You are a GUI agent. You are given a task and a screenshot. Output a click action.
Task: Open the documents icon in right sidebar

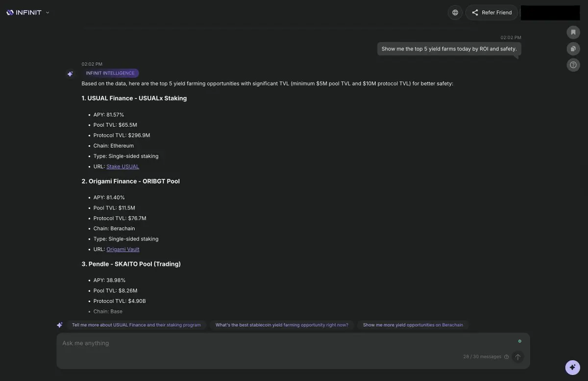click(573, 48)
